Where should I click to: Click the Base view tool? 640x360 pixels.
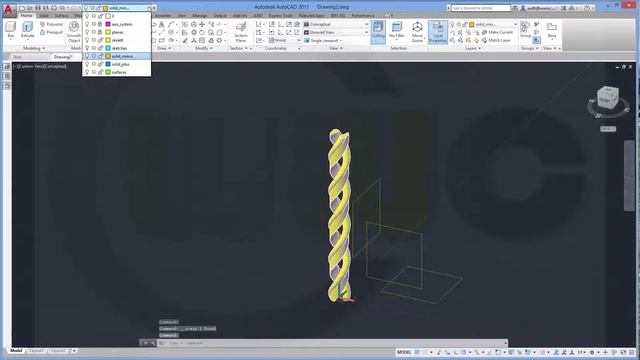coord(552,30)
